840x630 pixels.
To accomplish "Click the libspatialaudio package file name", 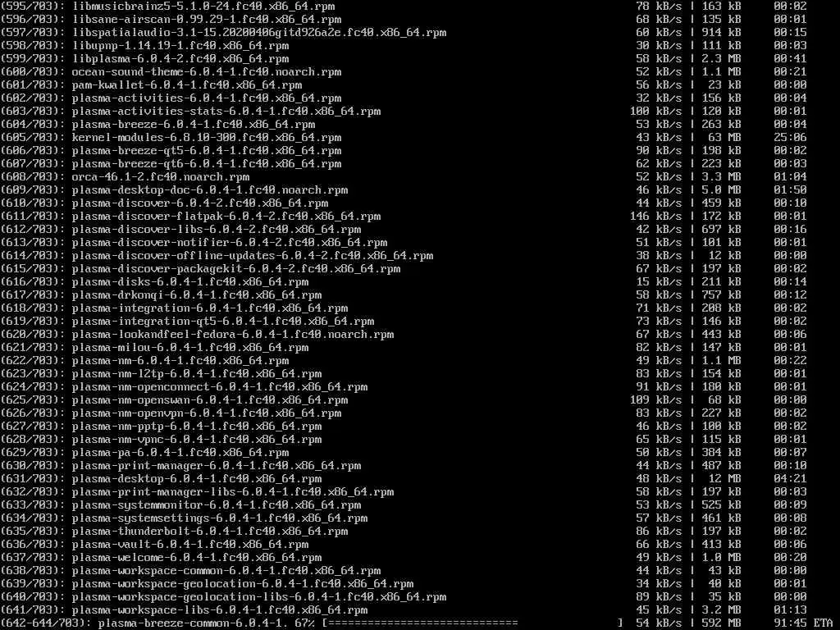I will click(258, 33).
